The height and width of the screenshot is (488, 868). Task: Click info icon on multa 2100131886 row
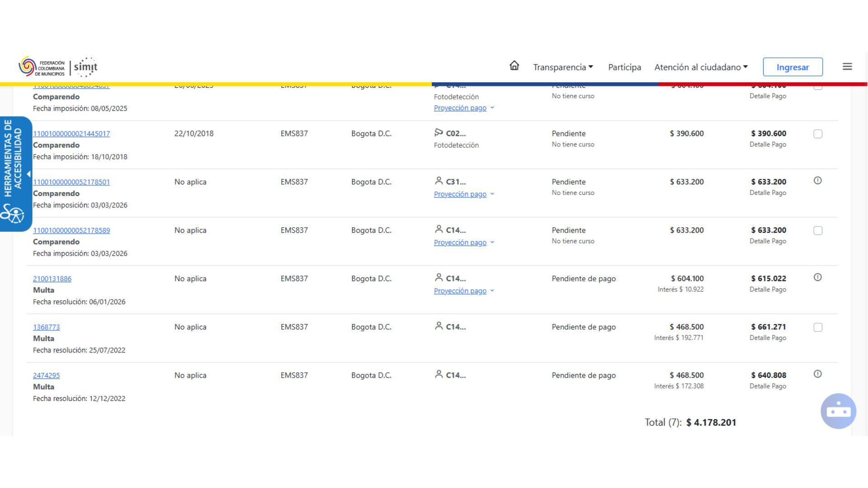coord(817,277)
